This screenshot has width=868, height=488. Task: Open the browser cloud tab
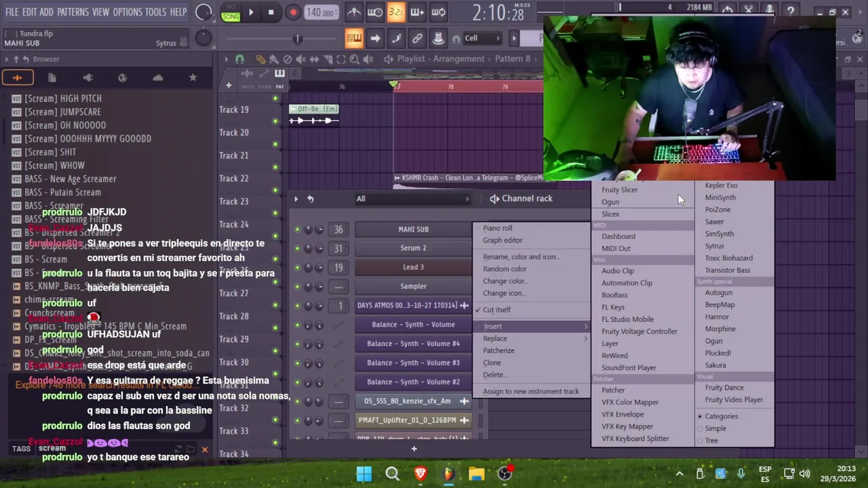(157, 78)
